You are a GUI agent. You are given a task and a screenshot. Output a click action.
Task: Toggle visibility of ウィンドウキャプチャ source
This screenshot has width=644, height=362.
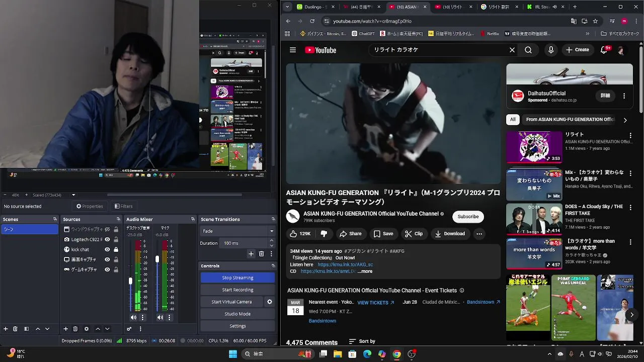click(x=107, y=229)
